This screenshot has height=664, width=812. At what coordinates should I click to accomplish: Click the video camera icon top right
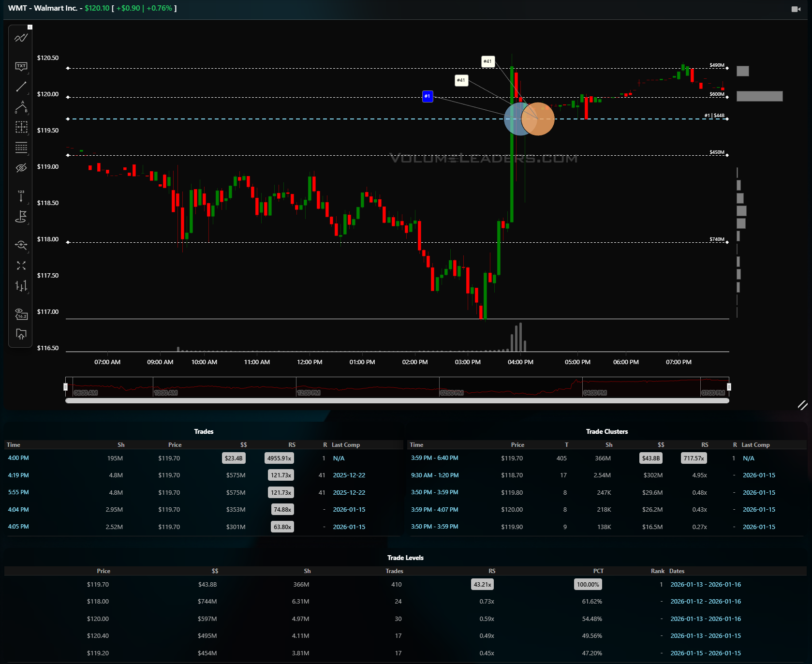(796, 9)
